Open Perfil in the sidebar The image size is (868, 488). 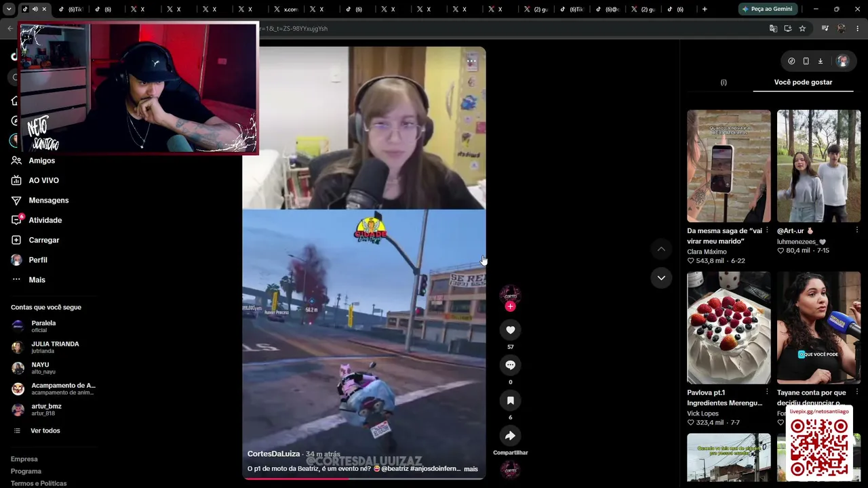pos(28,260)
